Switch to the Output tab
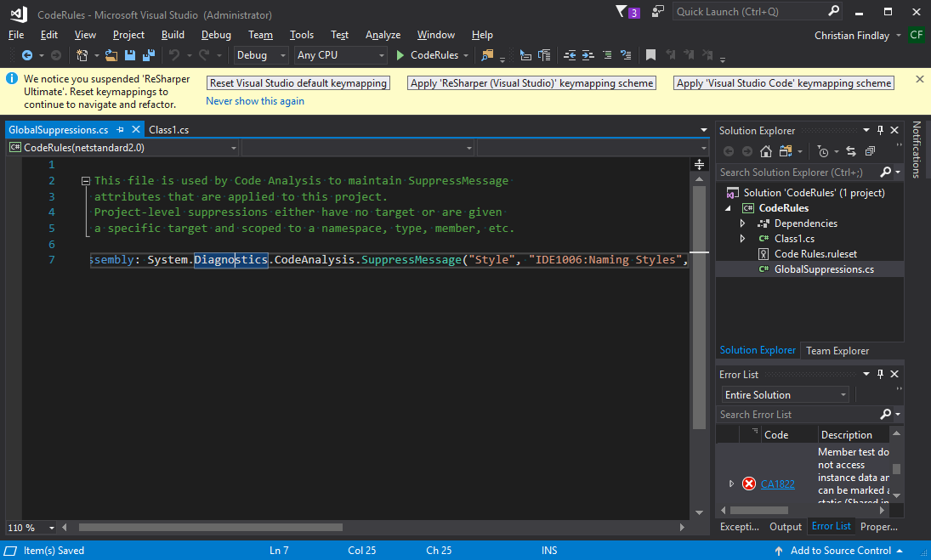 point(786,527)
